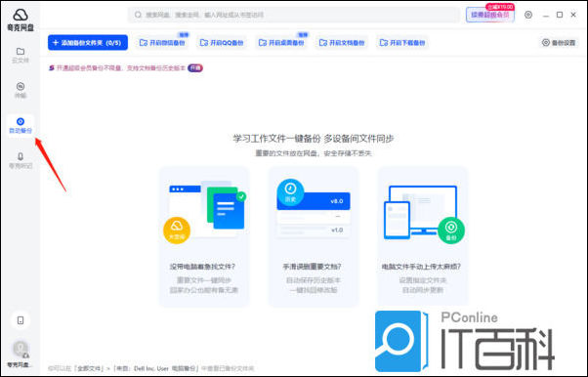
Task: Click the mobile phone icon in sidebar
Action: pos(21,320)
